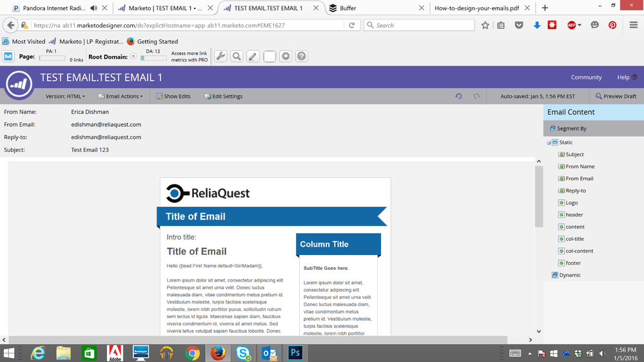This screenshot has height=362, width=644.
Task: Click the MozBar M icon
Action: (x=8, y=56)
